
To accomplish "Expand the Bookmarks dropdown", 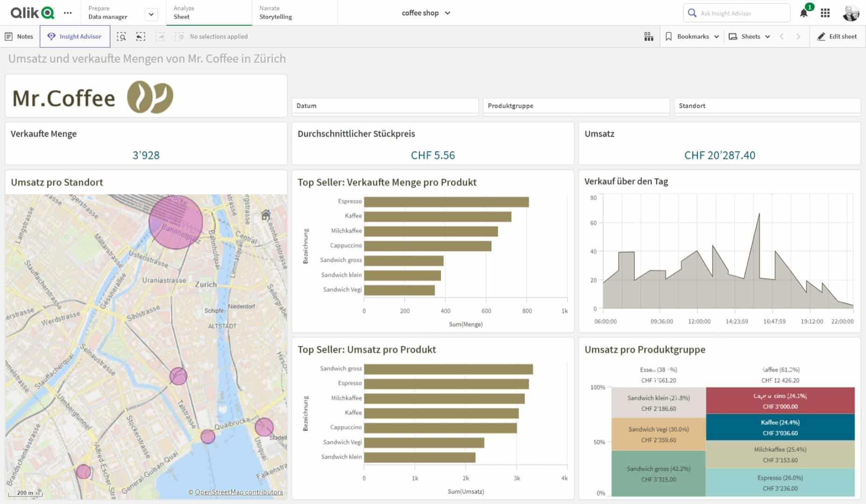I will (x=691, y=36).
